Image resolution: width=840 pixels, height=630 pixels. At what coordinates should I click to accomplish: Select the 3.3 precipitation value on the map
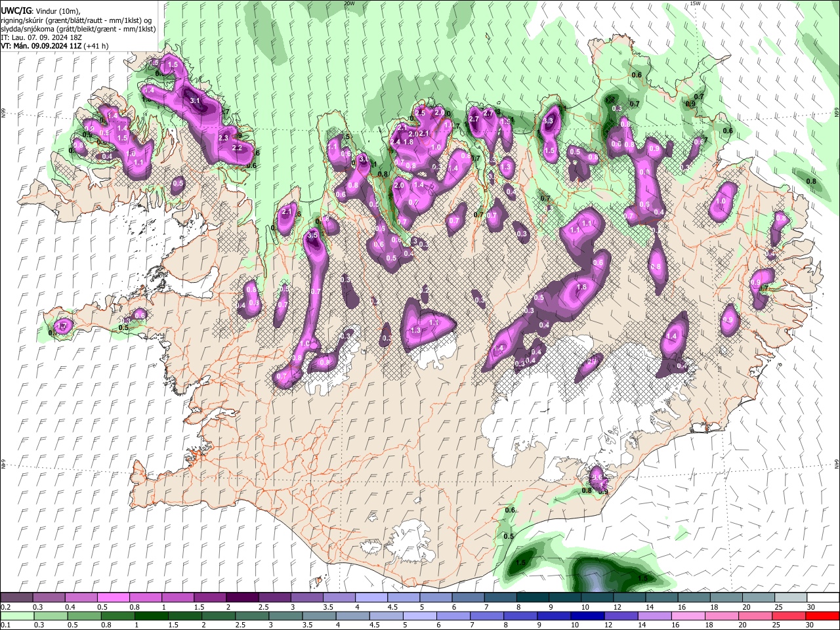pyautogui.click(x=549, y=121)
